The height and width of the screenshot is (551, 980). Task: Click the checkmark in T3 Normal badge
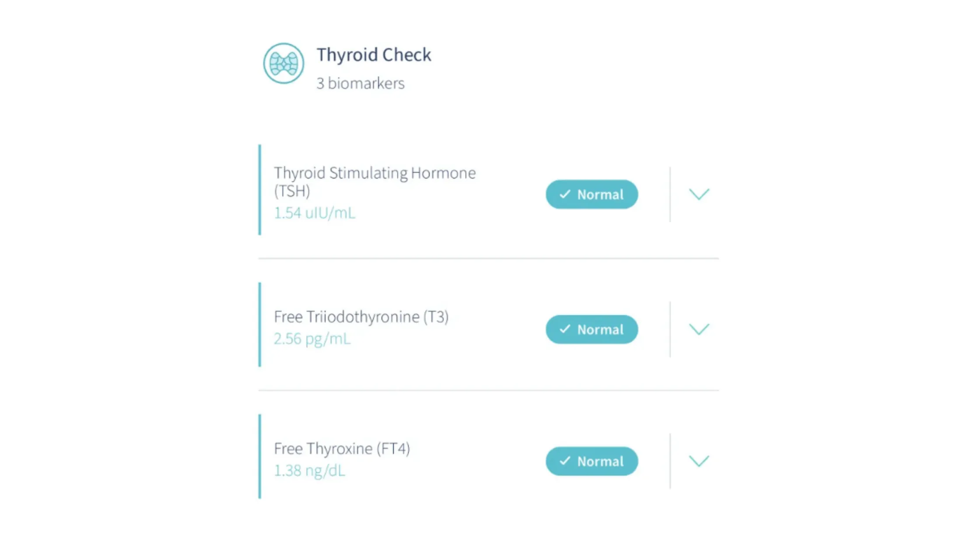click(565, 329)
